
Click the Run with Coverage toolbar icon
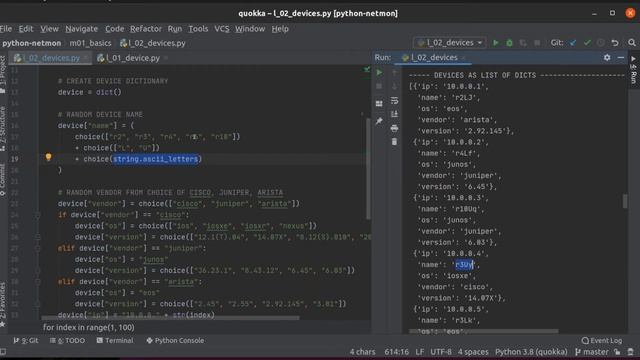pyautogui.click(x=523, y=43)
